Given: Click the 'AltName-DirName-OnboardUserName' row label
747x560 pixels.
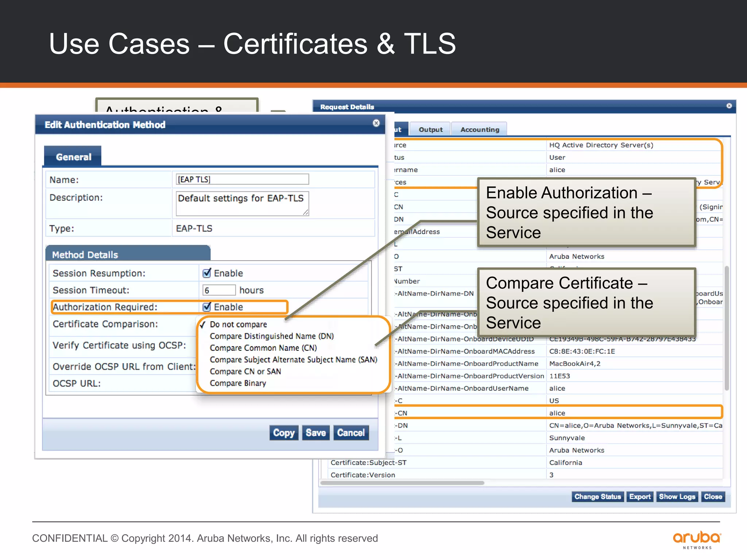Looking at the screenshot, I should click(462, 388).
